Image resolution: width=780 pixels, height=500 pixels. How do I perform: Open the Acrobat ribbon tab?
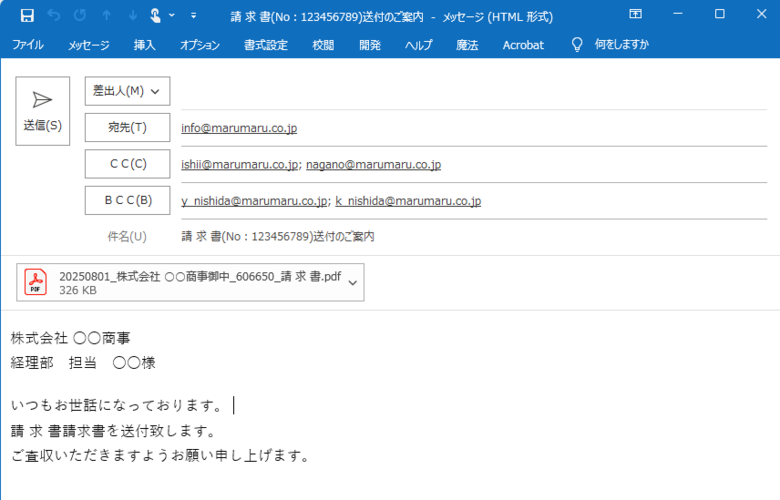click(x=523, y=45)
